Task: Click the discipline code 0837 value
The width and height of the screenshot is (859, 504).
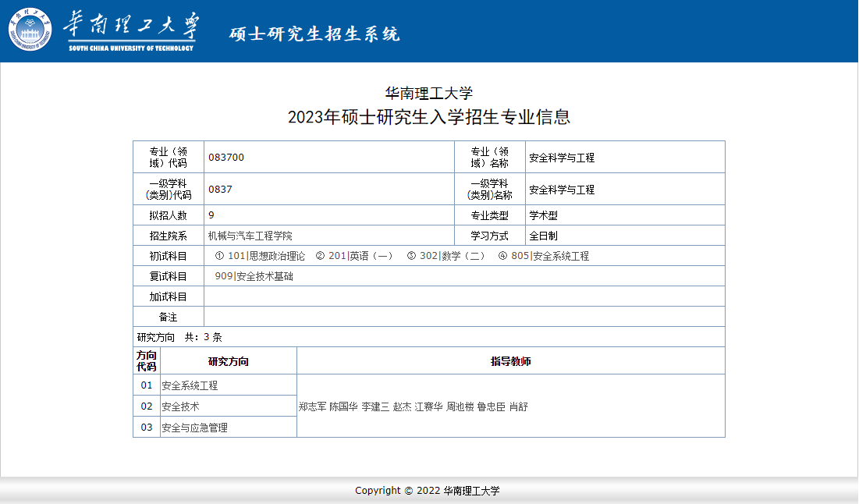Action: pos(220,190)
